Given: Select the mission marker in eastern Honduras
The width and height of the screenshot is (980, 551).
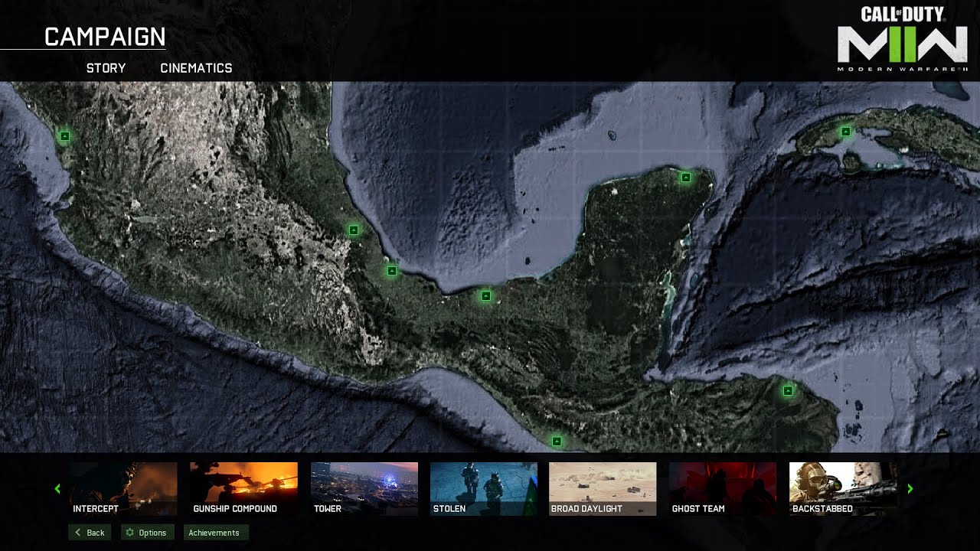Looking at the screenshot, I should (x=788, y=390).
